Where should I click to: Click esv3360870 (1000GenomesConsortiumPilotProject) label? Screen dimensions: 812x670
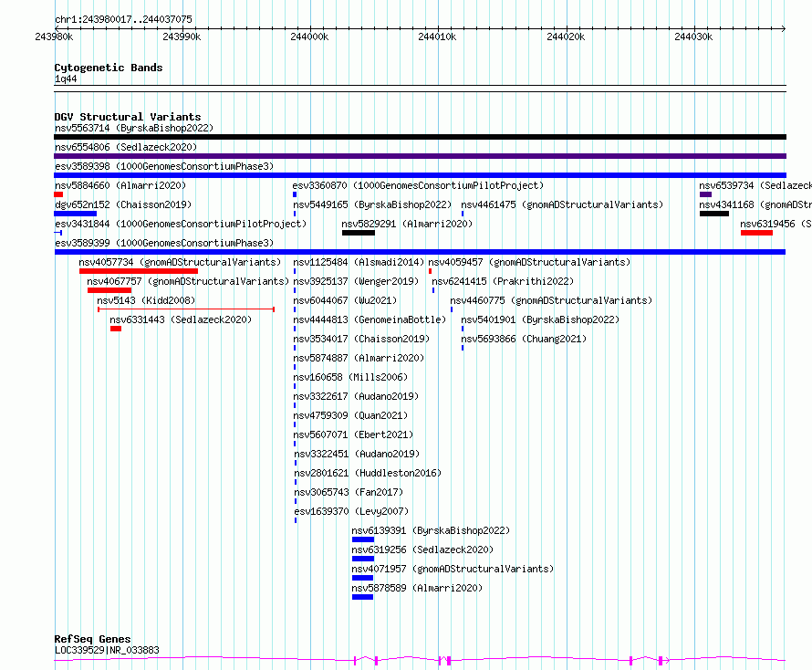tap(418, 185)
